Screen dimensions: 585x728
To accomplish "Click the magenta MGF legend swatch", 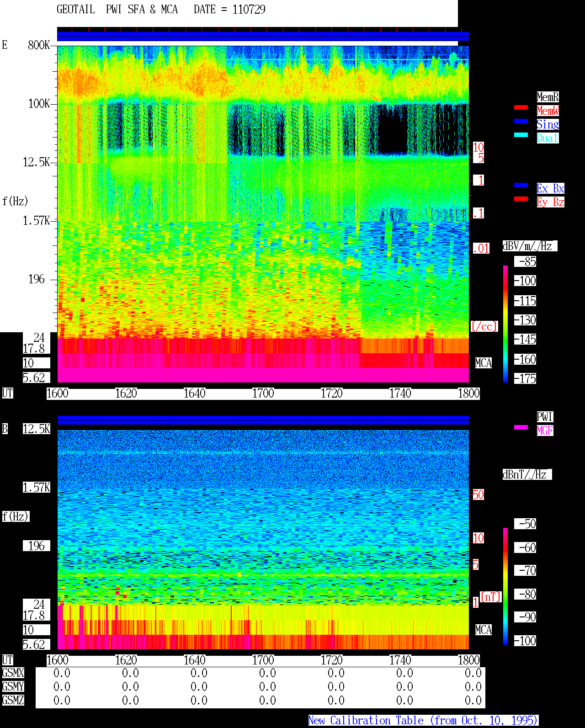I will coord(521,427).
